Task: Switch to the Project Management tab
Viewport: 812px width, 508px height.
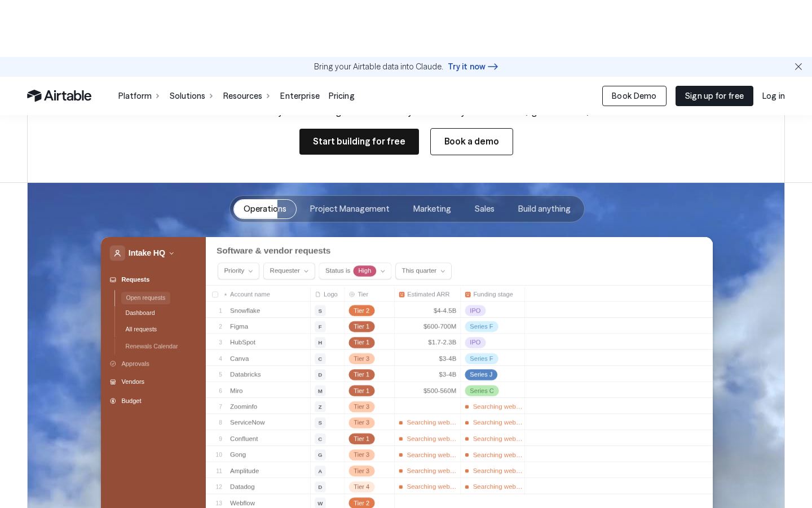Action: point(350,209)
